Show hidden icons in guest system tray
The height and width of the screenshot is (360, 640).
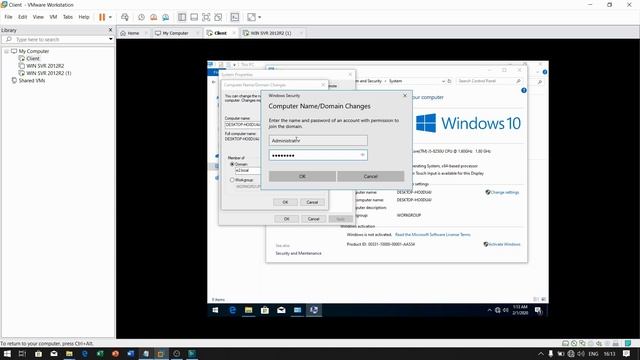(x=489, y=310)
